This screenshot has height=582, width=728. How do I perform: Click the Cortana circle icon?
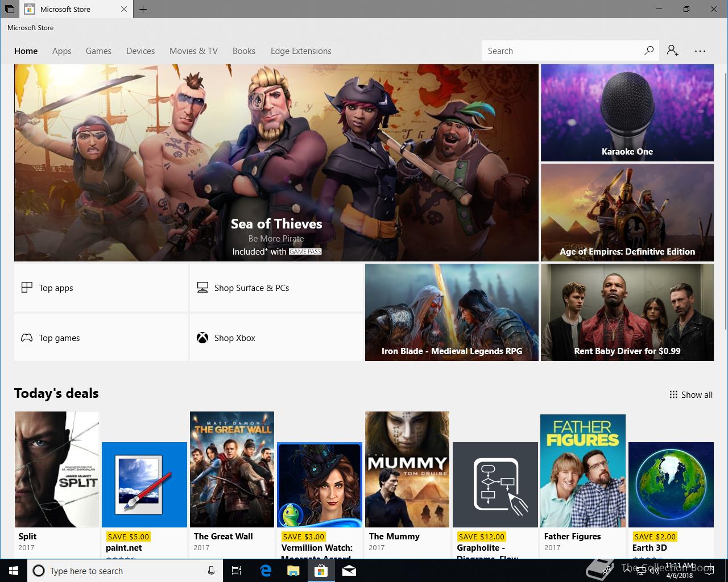39,571
